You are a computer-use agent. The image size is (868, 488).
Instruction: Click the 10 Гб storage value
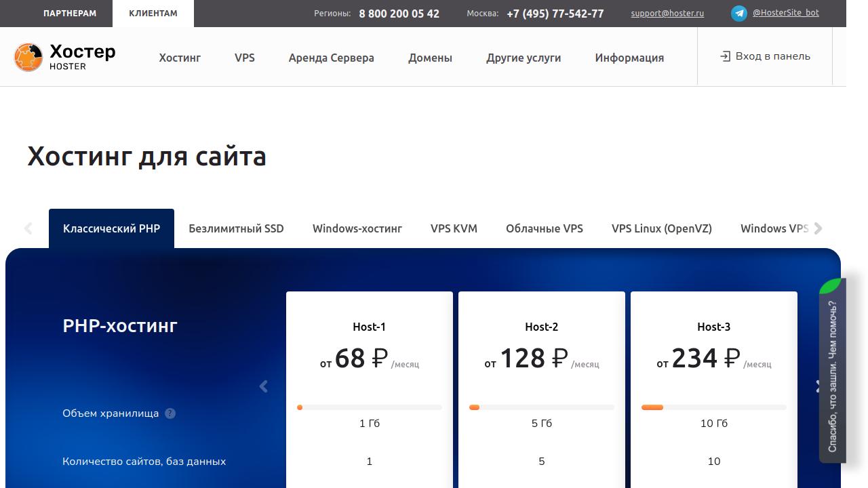click(714, 424)
